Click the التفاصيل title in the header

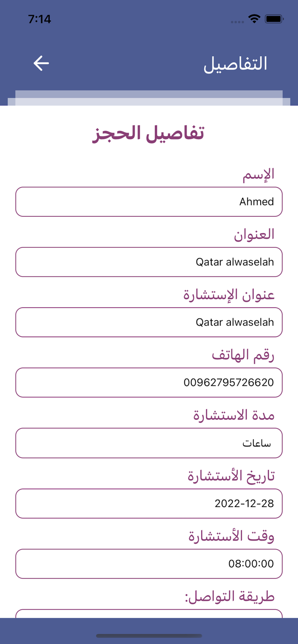pos(237,63)
